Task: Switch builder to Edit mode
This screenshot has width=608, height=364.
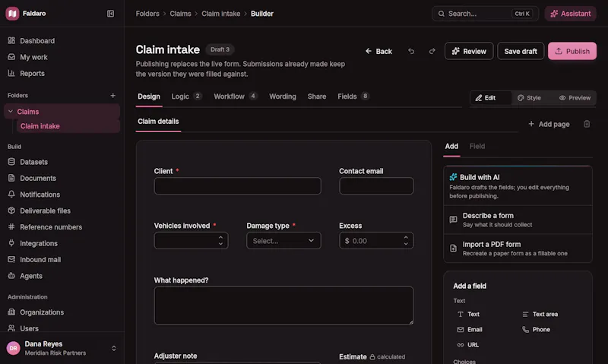Action: [x=490, y=98]
